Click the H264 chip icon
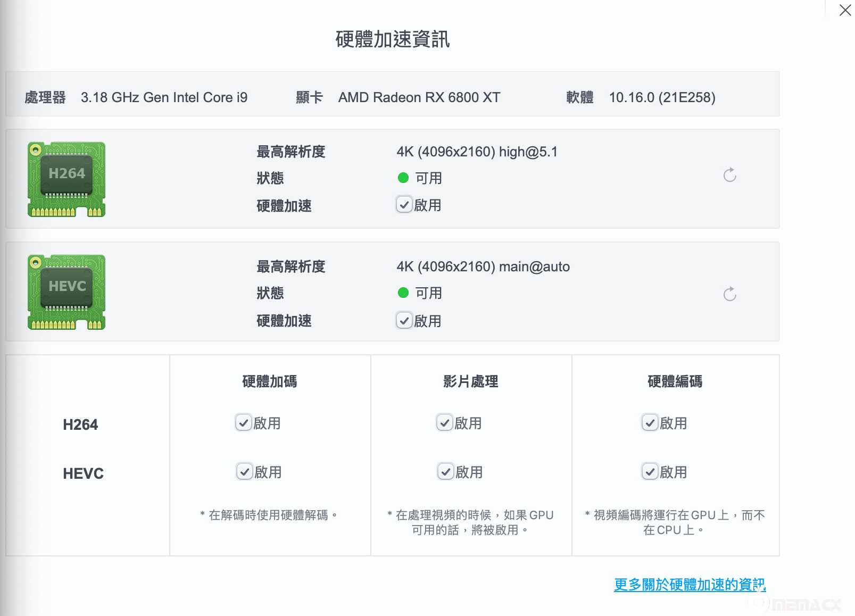 (x=67, y=179)
